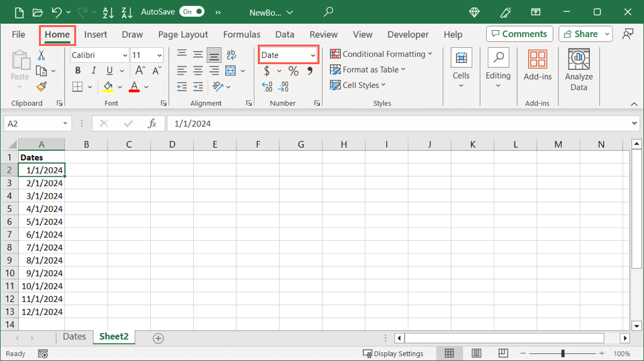Click the Sort A to Z icon
Image resolution: width=644 pixels, height=361 pixels.
coord(108,12)
